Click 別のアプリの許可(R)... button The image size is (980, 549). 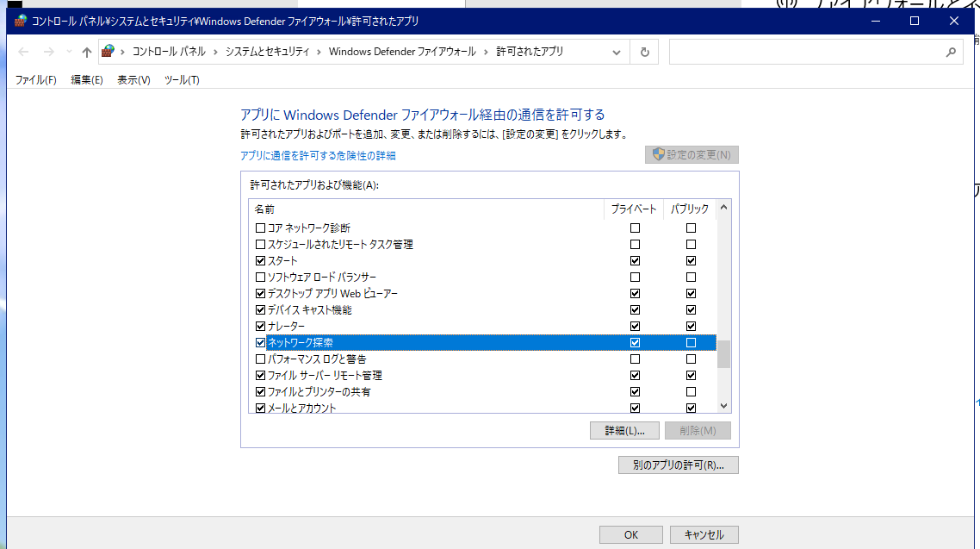(679, 465)
